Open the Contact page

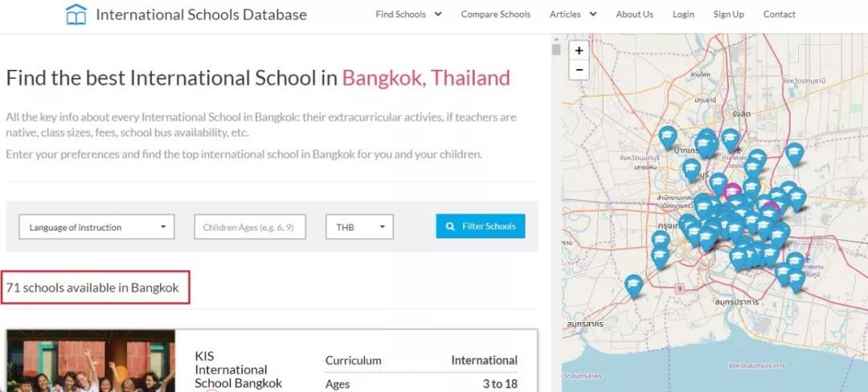(779, 14)
